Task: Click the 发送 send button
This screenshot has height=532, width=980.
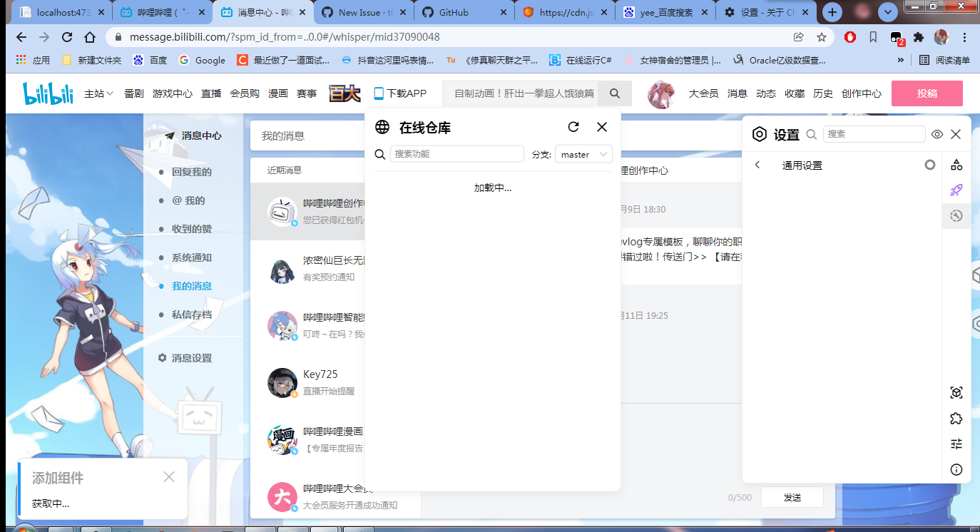Action: (792, 497)
